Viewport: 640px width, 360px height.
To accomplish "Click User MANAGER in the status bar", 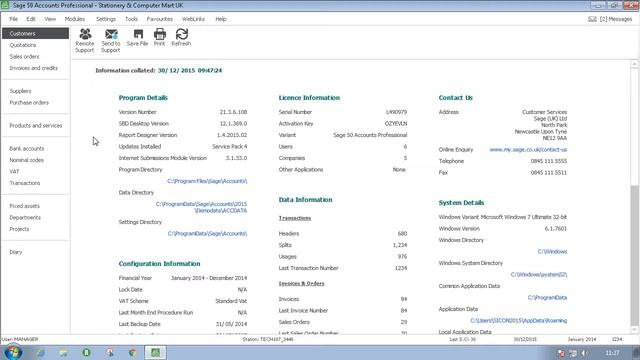I will click(x=20, y=339).
